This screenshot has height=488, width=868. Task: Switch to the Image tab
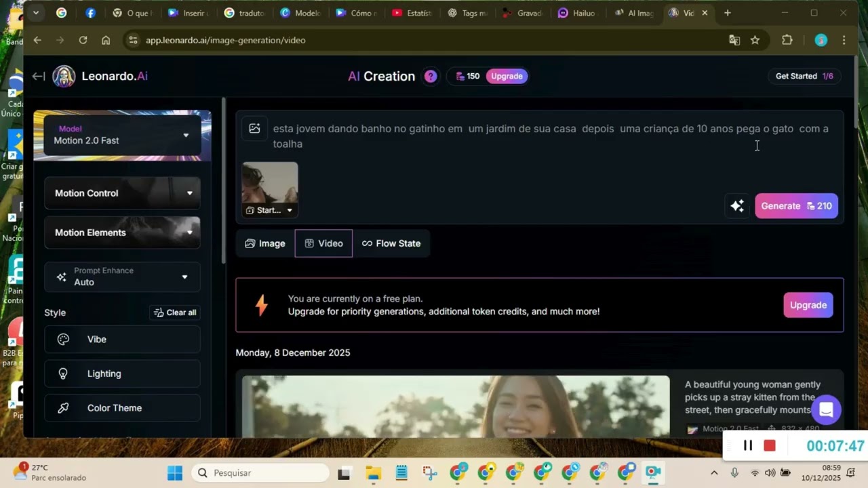tap(265, 243)
